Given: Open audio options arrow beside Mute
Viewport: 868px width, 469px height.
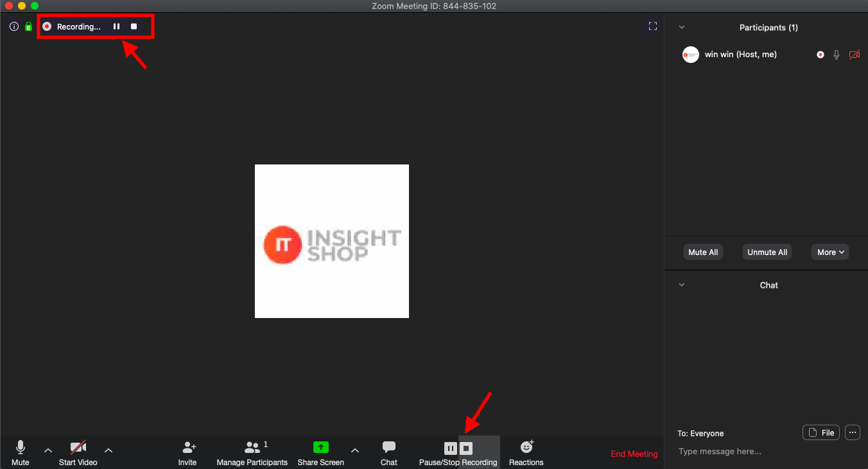Looking at the screenshot, I should [48, 450].
